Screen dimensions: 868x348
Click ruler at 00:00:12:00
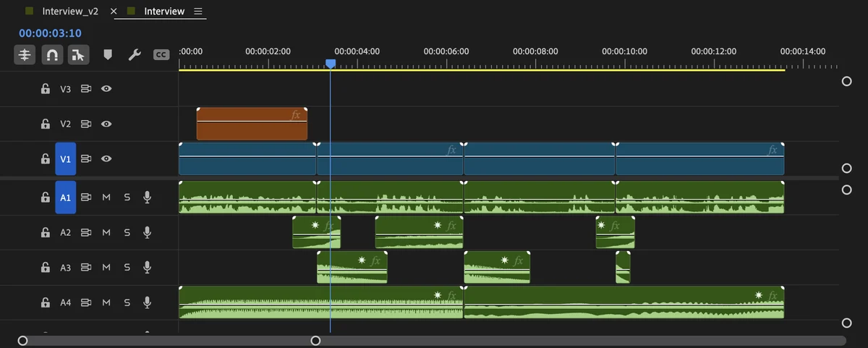(714, 51)
